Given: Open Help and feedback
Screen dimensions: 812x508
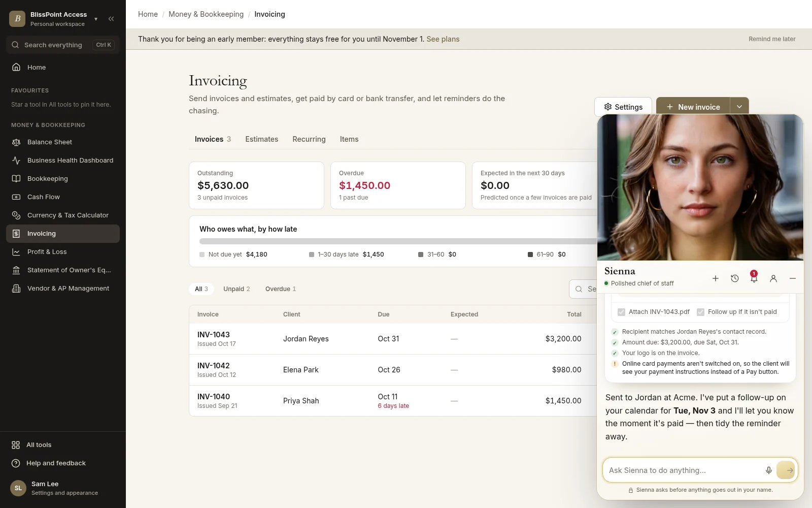Looking at the screenshot, I should click(x=63, y=463).
